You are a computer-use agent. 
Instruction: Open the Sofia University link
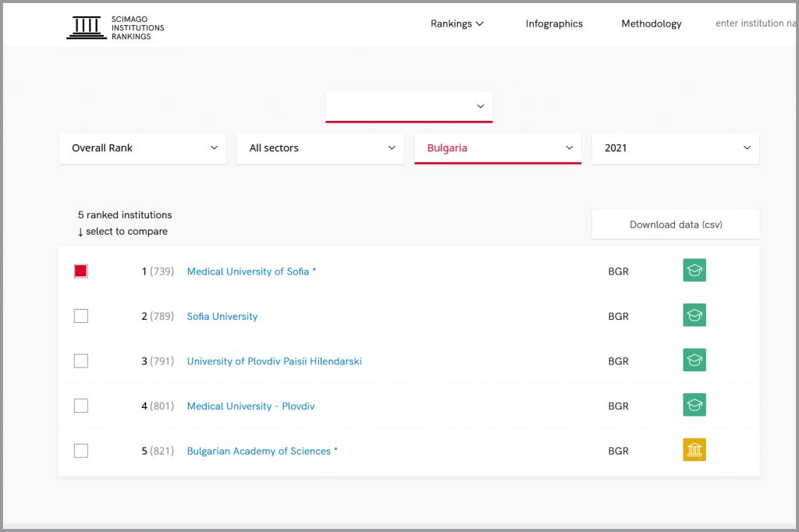(222, 317)
